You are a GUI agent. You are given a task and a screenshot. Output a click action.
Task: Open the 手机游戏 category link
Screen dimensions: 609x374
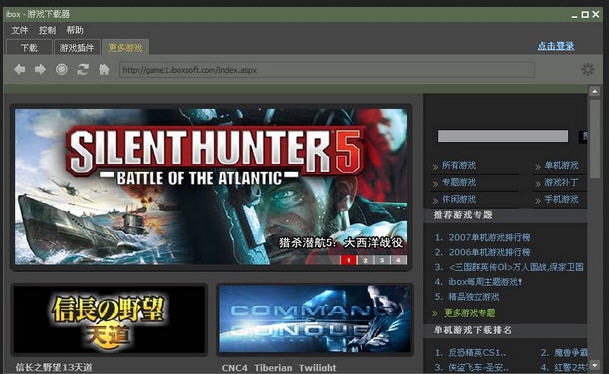point(561,200)
